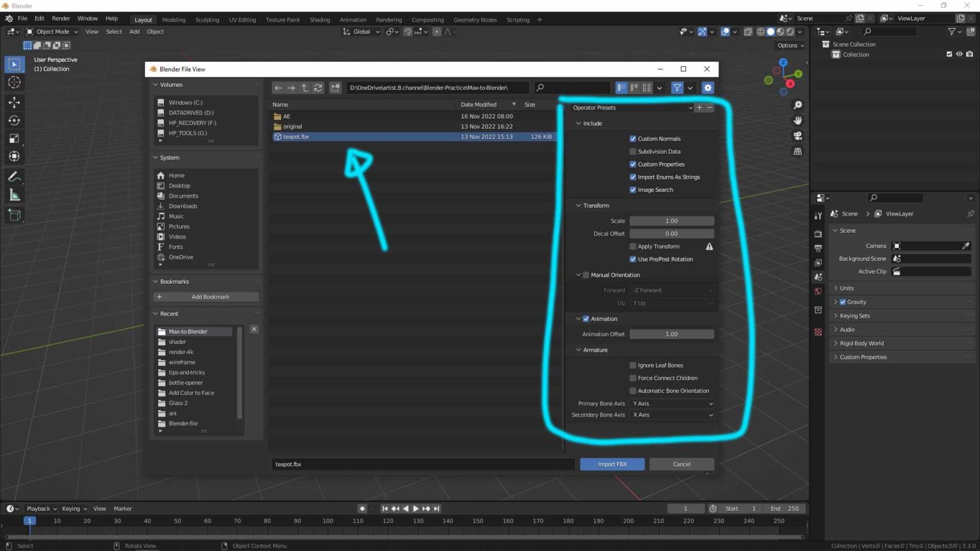The width and height of the screenshot is (980, 551).
Task: Toggle Import Enums As Strings checkbox
Action: [x=633, y=177]
